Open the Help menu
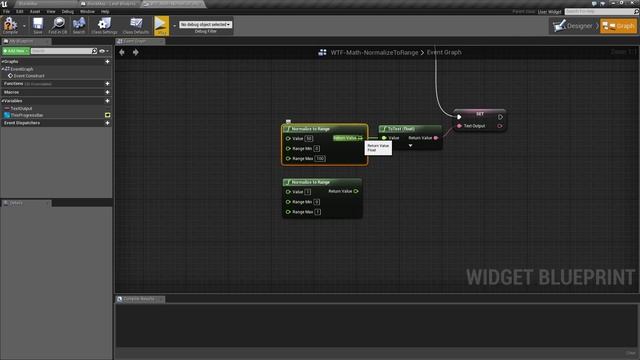 click(105, 11)
